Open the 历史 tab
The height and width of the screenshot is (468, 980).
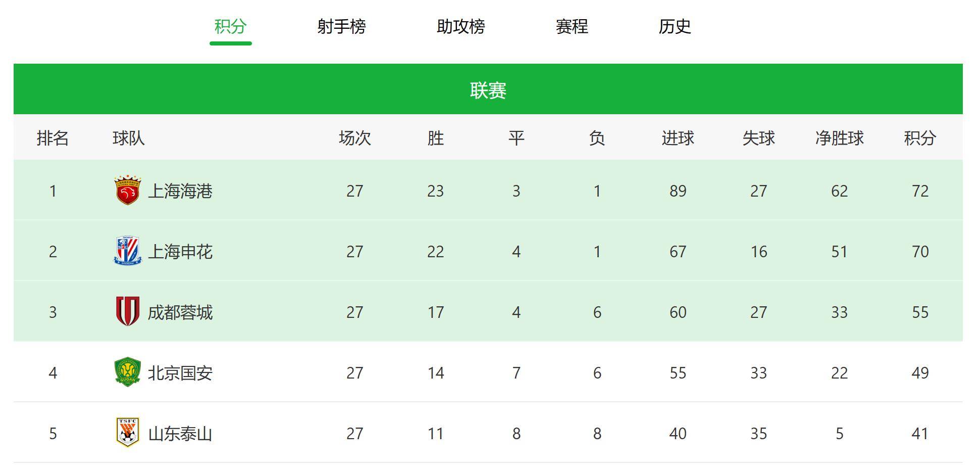(x=676, y=28)
